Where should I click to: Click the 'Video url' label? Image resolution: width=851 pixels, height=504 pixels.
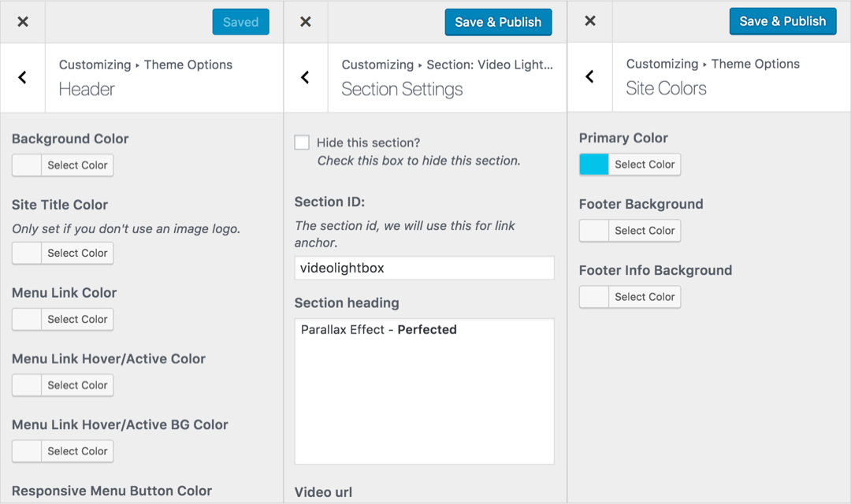click(x=324, y=492)
